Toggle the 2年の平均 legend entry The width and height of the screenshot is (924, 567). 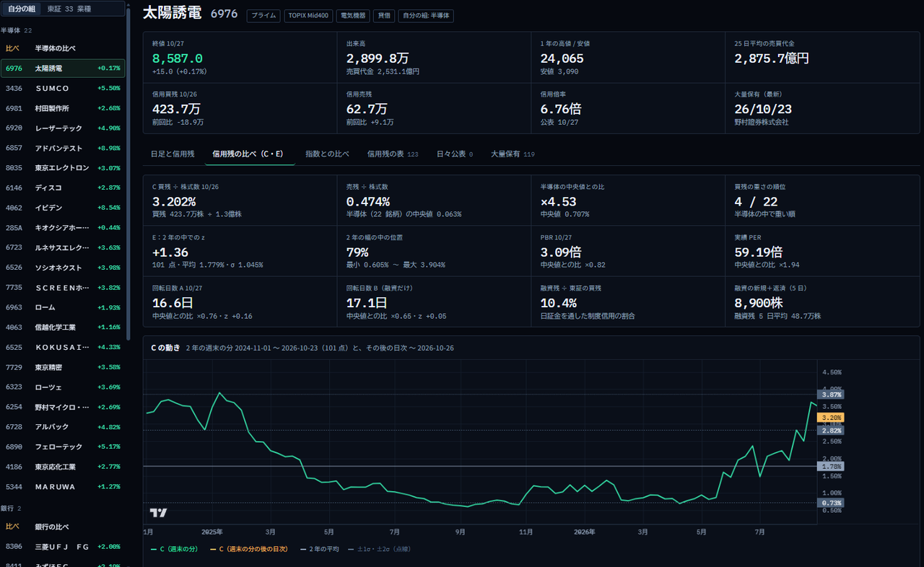(319, 549)
